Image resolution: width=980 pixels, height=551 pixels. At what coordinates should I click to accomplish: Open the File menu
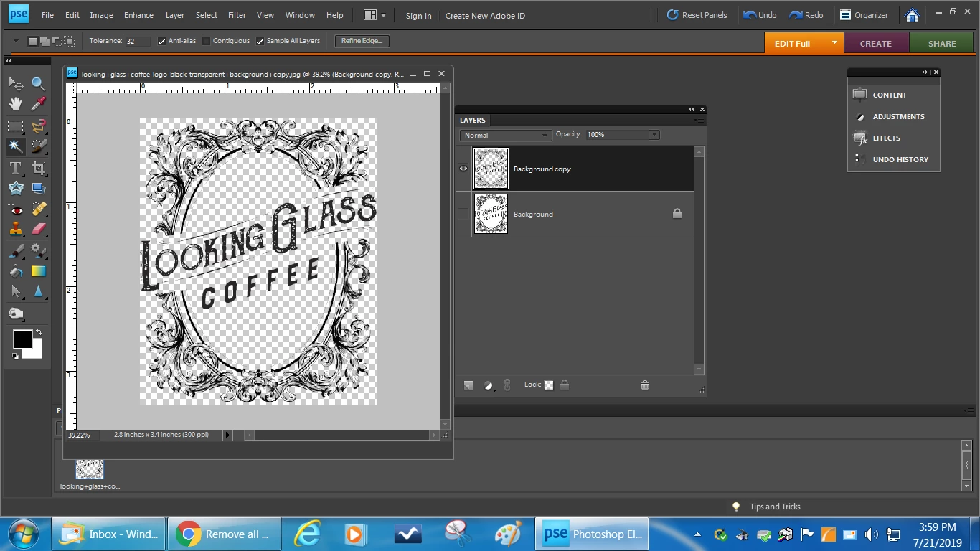[x=47, y=15]
